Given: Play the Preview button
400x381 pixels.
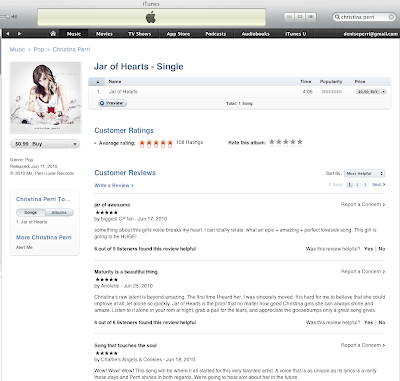Looking at the screenshot, I should (x=113, y=103).
